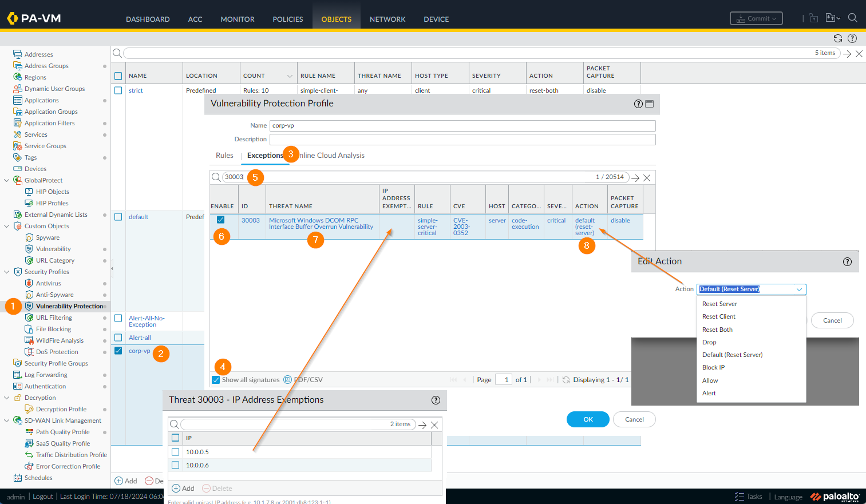Open help icon in Vulnerability Protection Profile header
This screenshot has height=504, width=866.
point(638,104)
